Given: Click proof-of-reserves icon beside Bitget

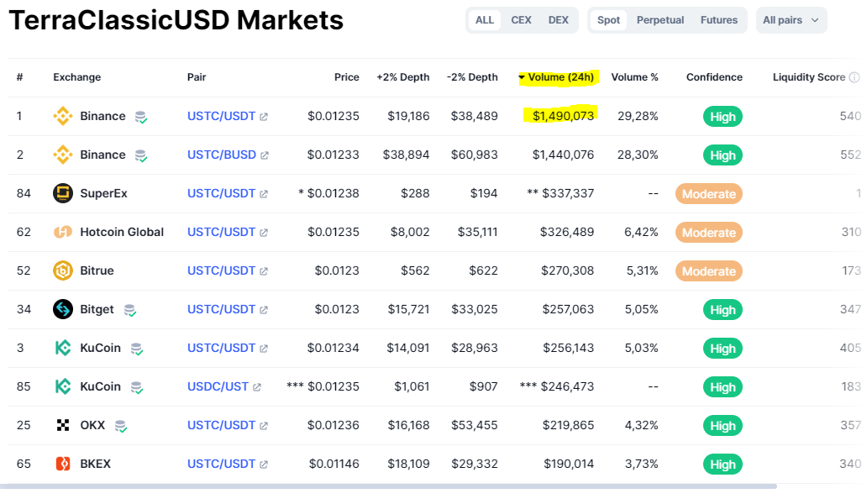Looking at the screenshot, I should coord(130,311).
